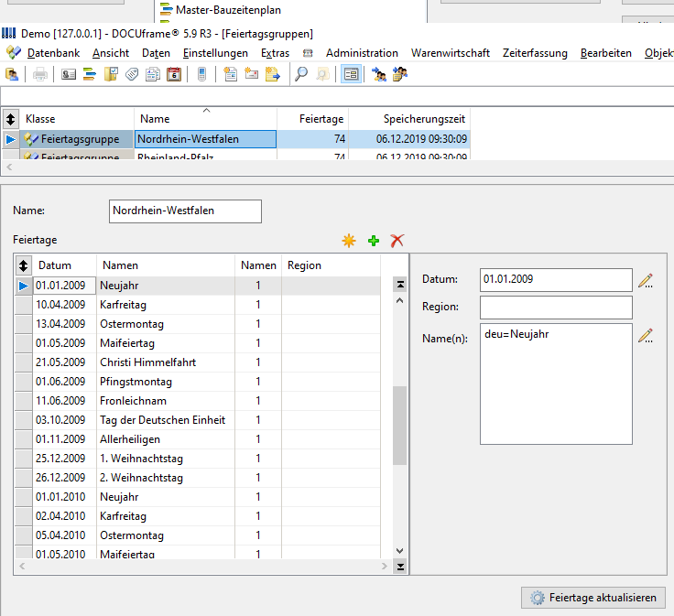Click the Feiertage aktualisieren button
This screenshot has height=616, width=674.
pyautogui.click(x=593, y=598)
